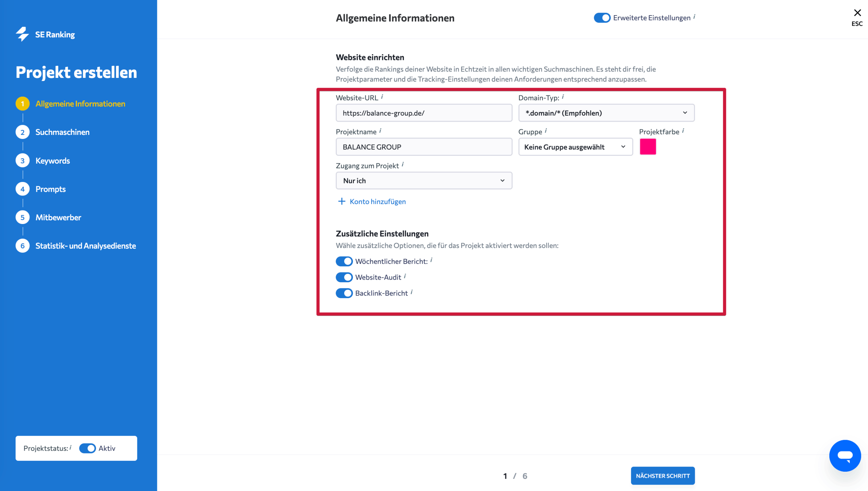The width and height of the screenshot is (868, 491).
Task: Click the SE Ranking brand text
Action: pos(55,35)
